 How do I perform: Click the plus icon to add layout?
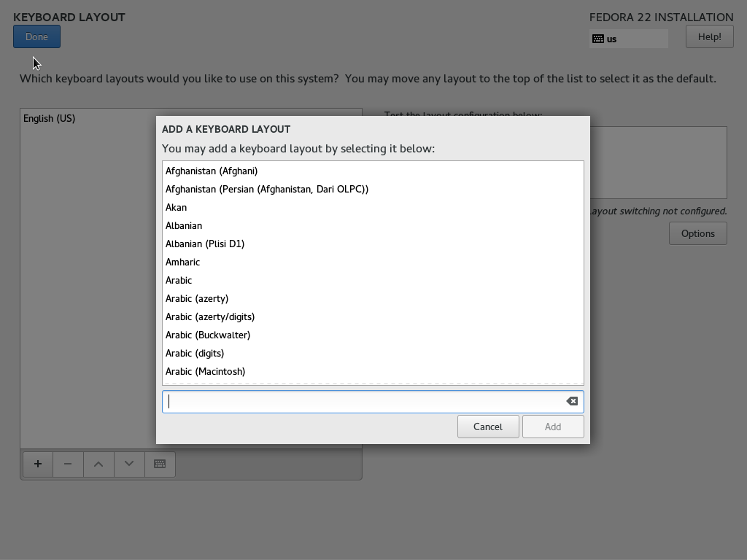[38, 464]
